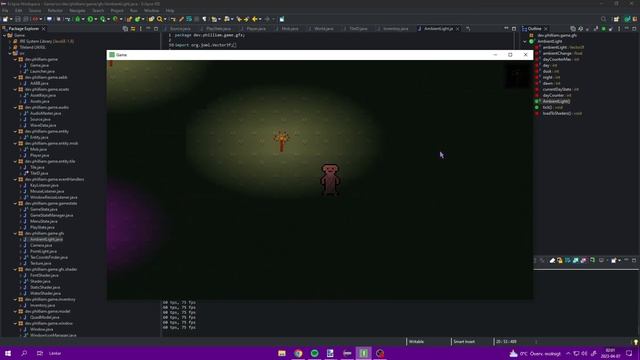640x360 pixels.
Task: Click the Save toolbar icon
Action: click(18, 19)
